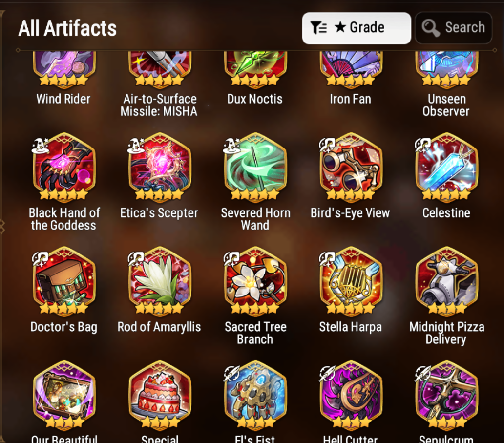The height and width of the screenshot is (443, 504).
Task: Open the Grade sort filter dropdown
Action: (357, 28)
